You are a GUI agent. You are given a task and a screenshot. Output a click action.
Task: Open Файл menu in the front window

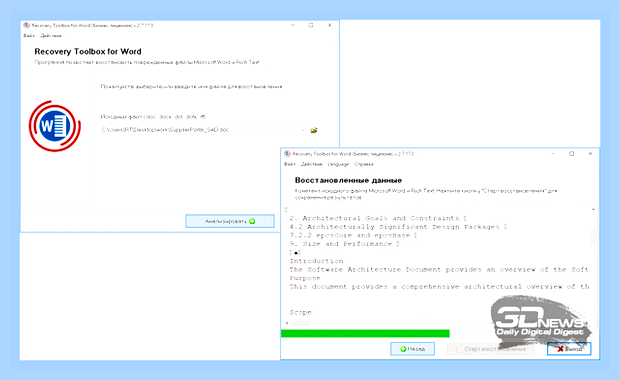(x=290, y=164)
